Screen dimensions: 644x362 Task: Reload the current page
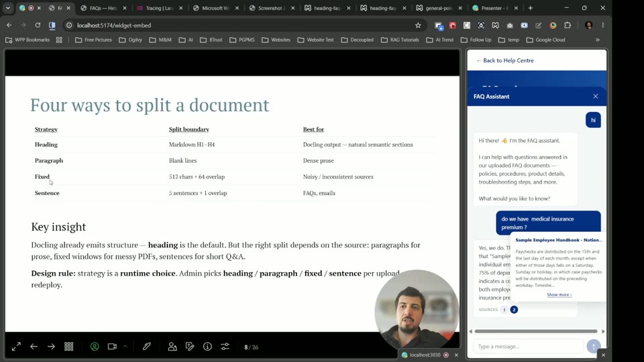[x=38, y=25]
